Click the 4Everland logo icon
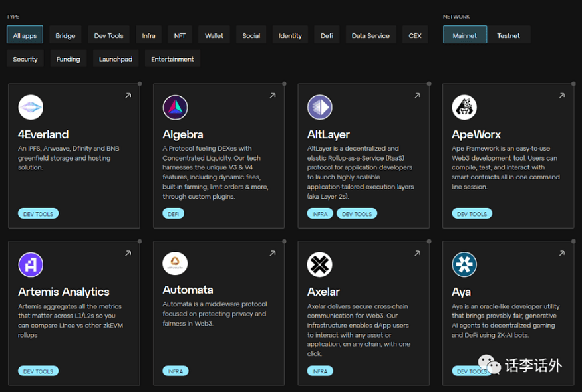 pos(31,107)
